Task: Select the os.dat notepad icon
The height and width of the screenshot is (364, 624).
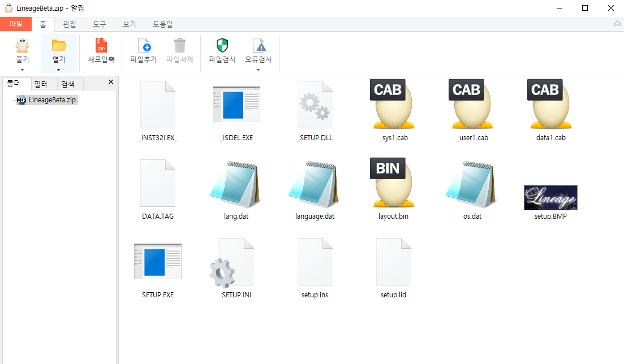Action: coord(471,184)
